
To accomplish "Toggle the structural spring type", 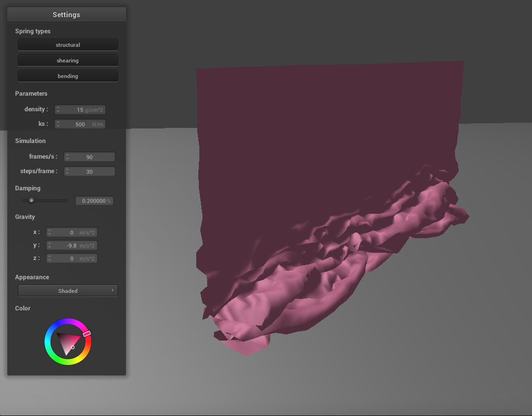I will [68, 45].
